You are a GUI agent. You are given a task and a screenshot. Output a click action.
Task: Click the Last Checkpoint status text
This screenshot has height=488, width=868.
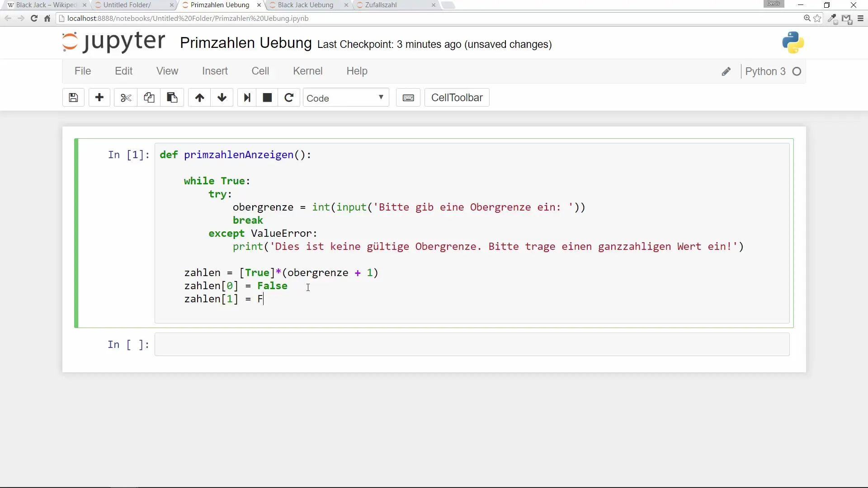tap(434, 44)
